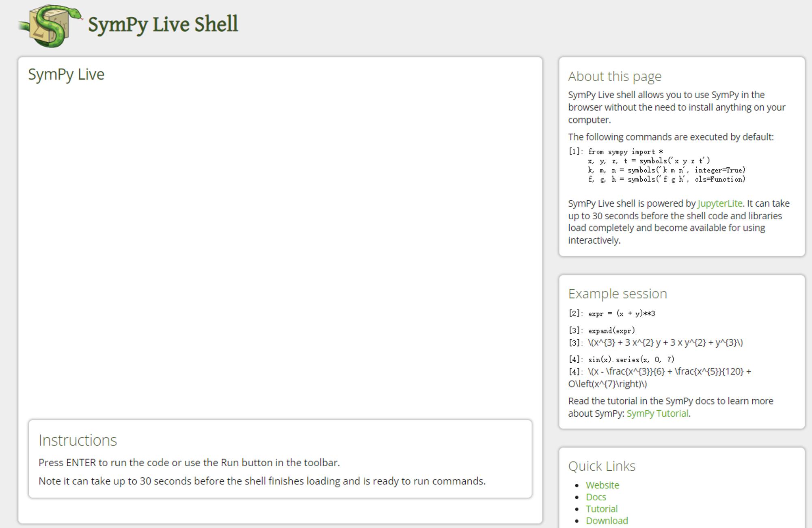812x528 pixels.
Task: Click the SymPy Live heading
Action: pyautogui.click(x=66, y=74)
